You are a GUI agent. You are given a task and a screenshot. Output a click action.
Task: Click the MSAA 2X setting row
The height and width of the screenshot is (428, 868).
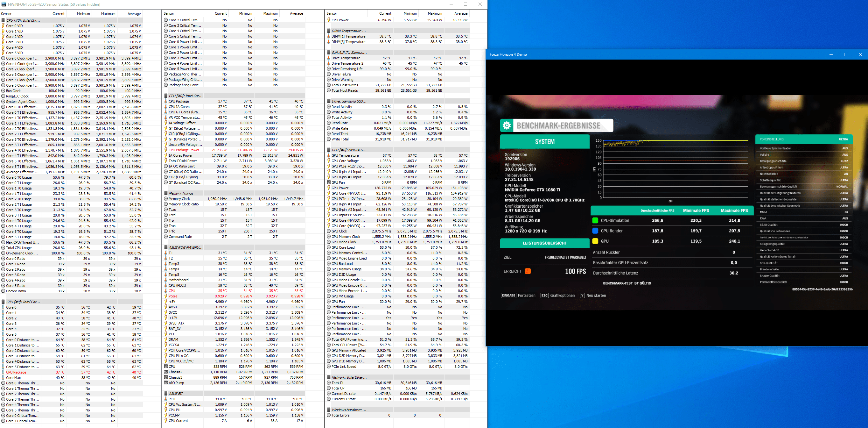pos(804,212)
